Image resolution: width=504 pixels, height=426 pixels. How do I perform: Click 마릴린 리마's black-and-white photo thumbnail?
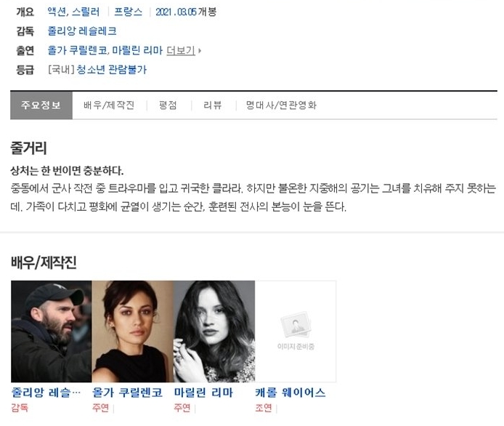214,331
